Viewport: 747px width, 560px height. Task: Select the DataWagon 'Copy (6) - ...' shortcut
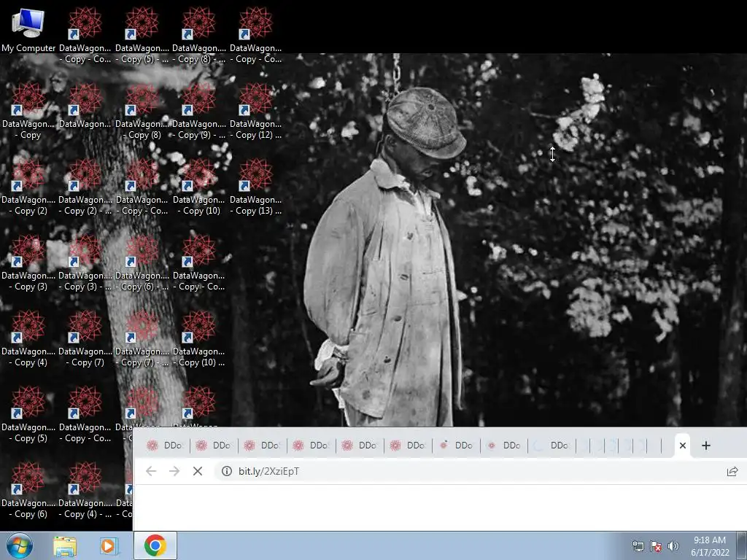[x=142, y=263]
